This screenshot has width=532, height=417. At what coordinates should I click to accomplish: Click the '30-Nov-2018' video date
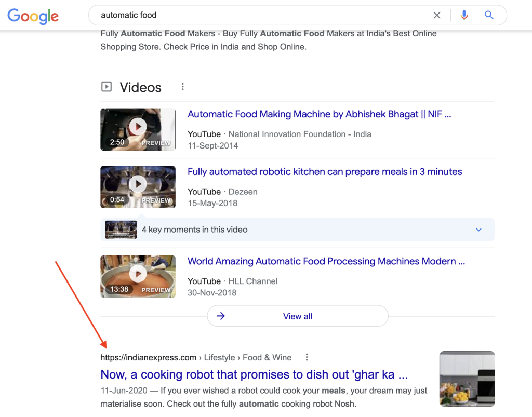(x=212, y=293)
